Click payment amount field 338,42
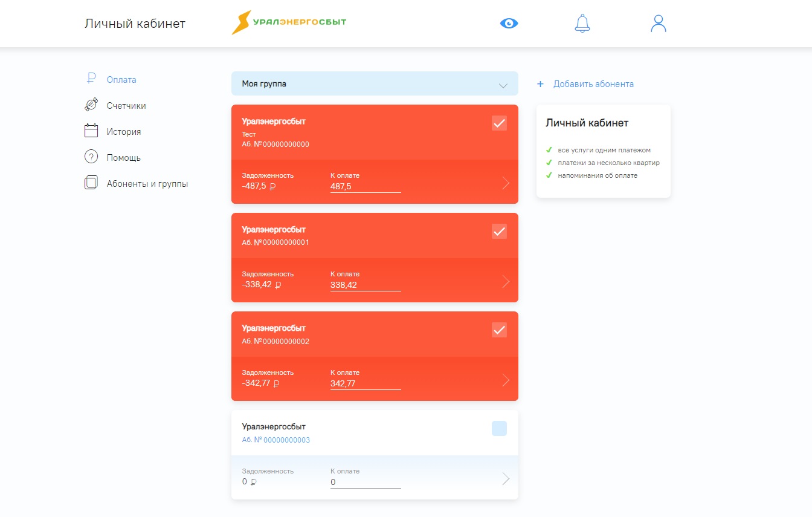The height and width of the screenshot is (517, 812). pos(366,285)
